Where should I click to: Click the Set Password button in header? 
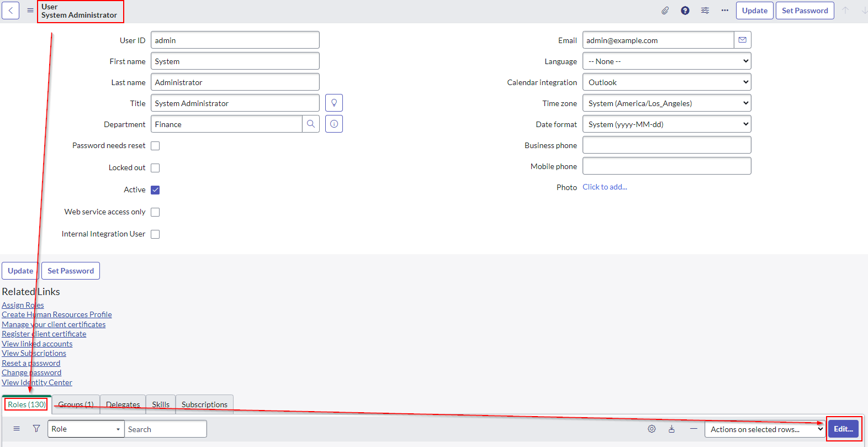[x=805, y=10]
